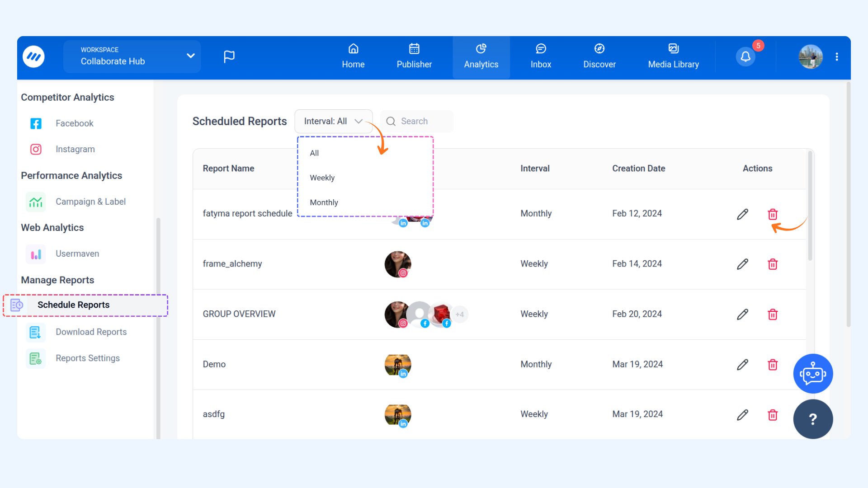Open the three-dot user menu
The width and height of the screenshot is (868, 488).
[837, 57]
